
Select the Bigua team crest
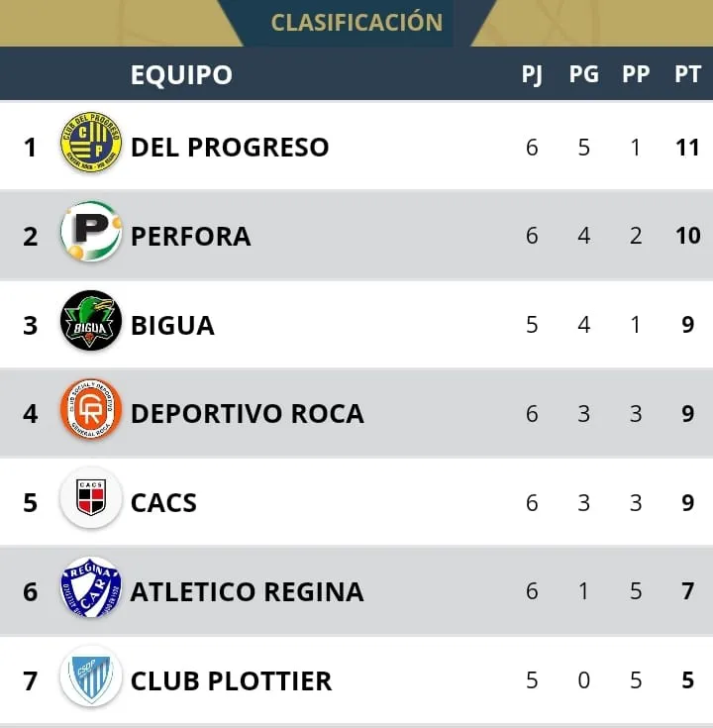(x=91, y=323)
